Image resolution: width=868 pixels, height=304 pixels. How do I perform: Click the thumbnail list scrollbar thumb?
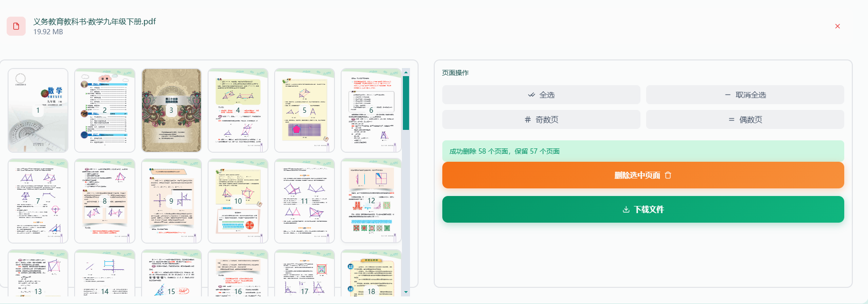point(406,103)
